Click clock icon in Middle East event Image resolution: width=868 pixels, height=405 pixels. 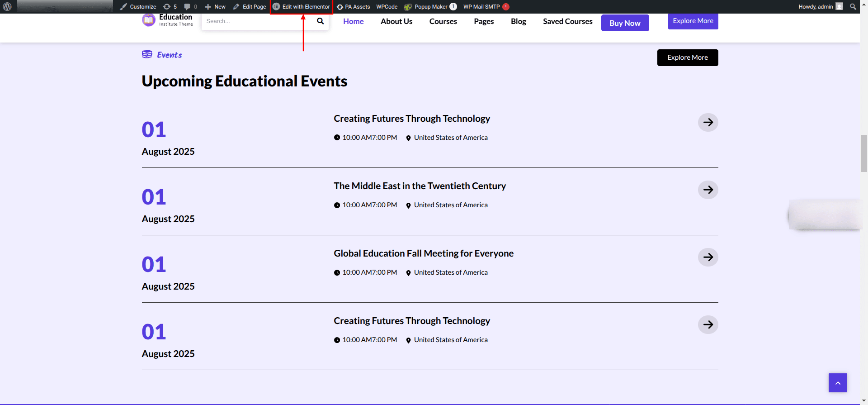pyautogui.click(x=337, y=205)
